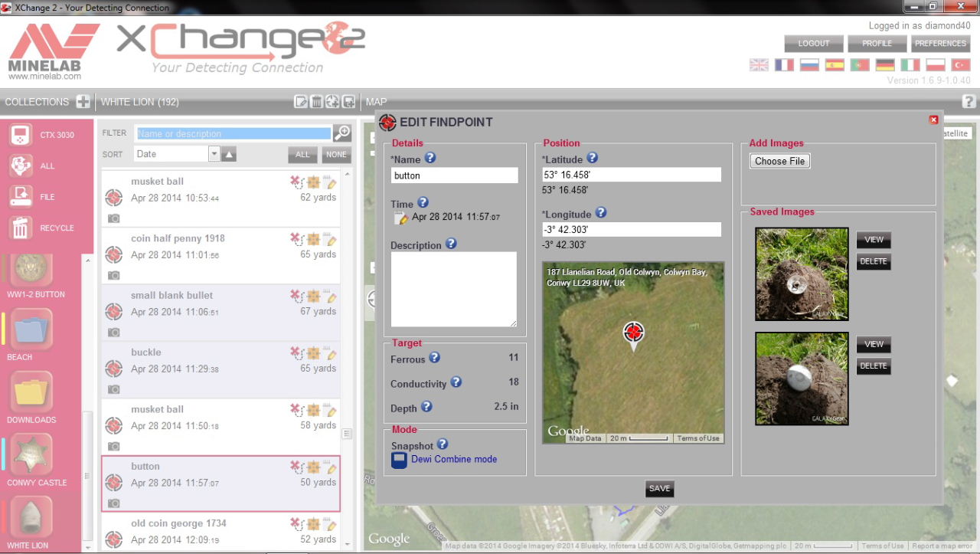Click the edit time calendar icon
This screenshot has width=980, height=554.
point(400,218)
